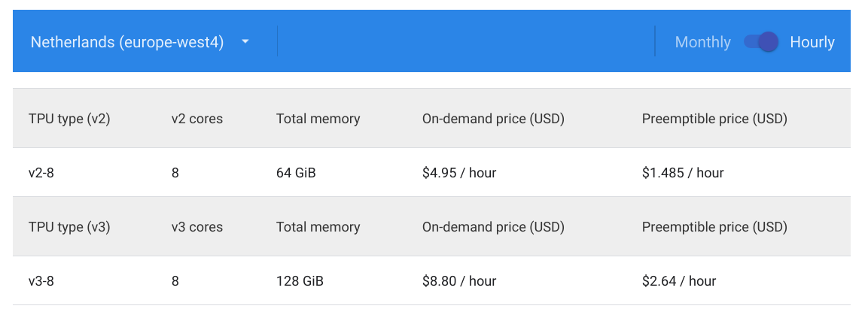Click the v2 Total memory header
The image size is (868, 324).
click(318, 119)
